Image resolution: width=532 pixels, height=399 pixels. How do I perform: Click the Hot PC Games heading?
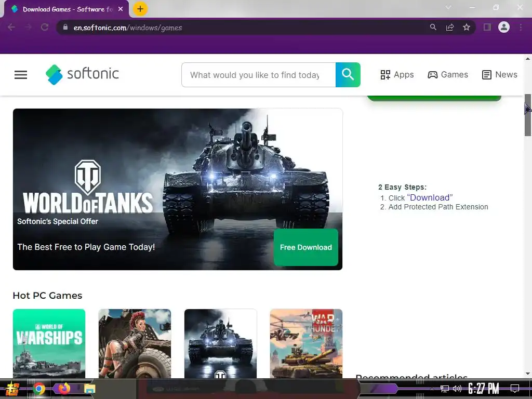click(47, 296)
